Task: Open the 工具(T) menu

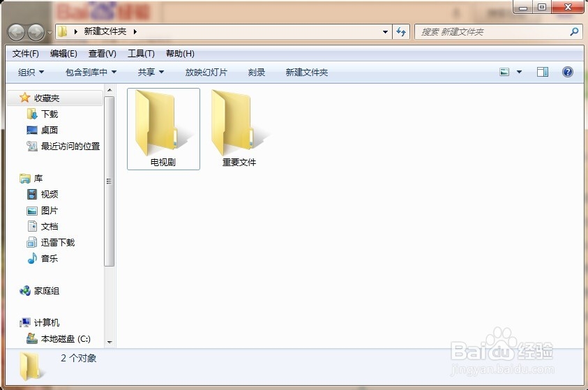Action: (141, 54)
